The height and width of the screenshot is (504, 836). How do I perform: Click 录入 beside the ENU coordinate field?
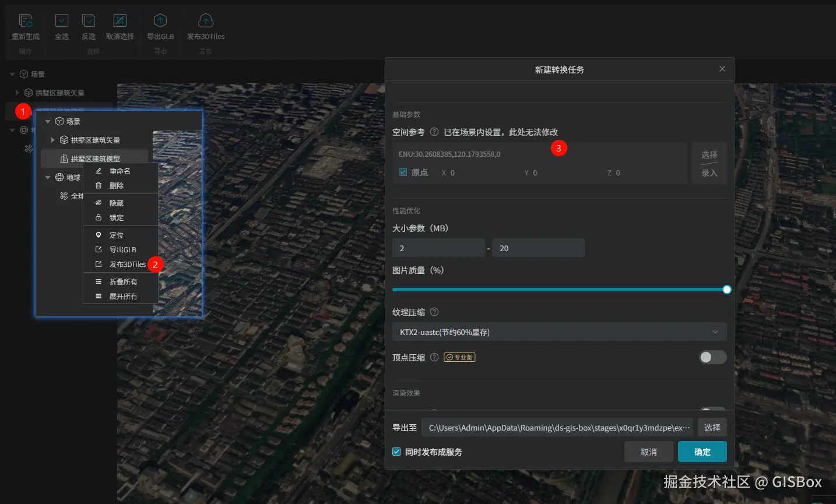tap(709, 173)
